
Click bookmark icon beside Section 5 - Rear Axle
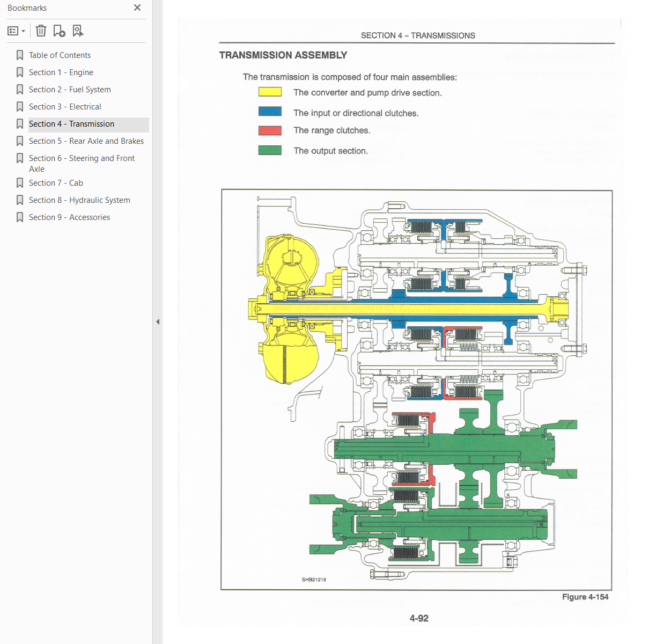point(20,141)
